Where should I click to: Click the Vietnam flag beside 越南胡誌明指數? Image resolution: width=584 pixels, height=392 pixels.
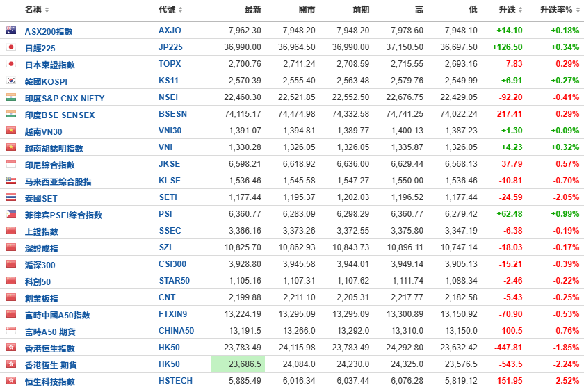click(x=11, y=147)
